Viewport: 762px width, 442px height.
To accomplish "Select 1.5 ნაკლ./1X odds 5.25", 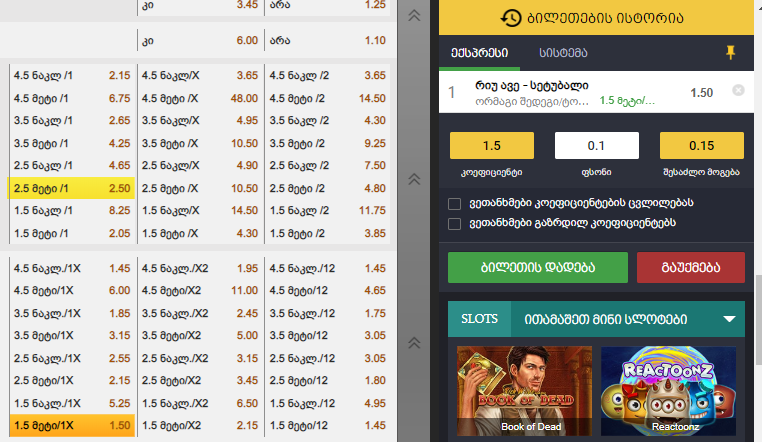I will coord(71,404).
